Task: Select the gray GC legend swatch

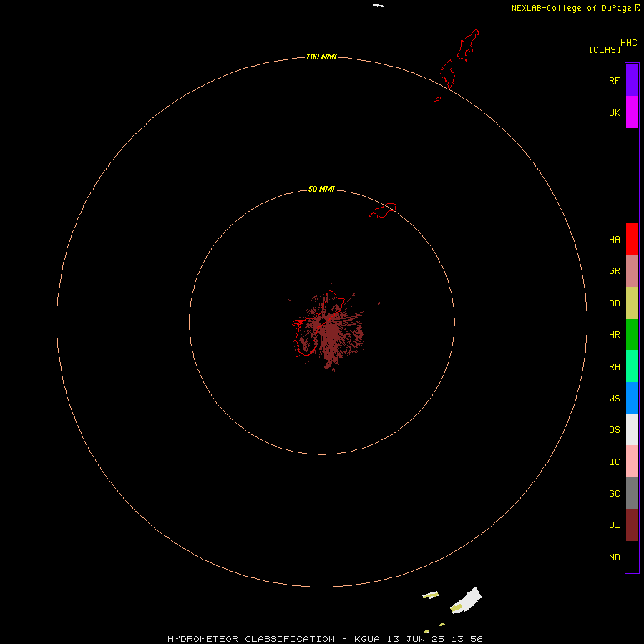Action: (632, 493)
